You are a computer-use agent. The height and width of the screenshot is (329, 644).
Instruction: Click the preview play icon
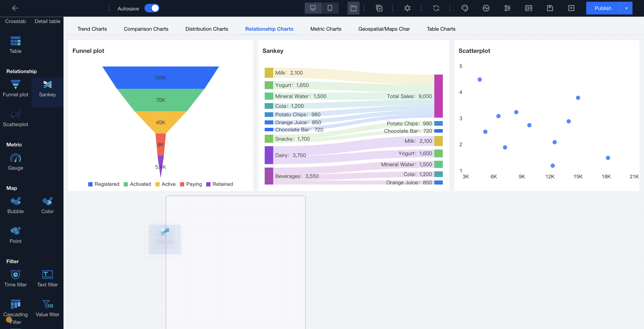pyautogui.click(x=571, y=8)
